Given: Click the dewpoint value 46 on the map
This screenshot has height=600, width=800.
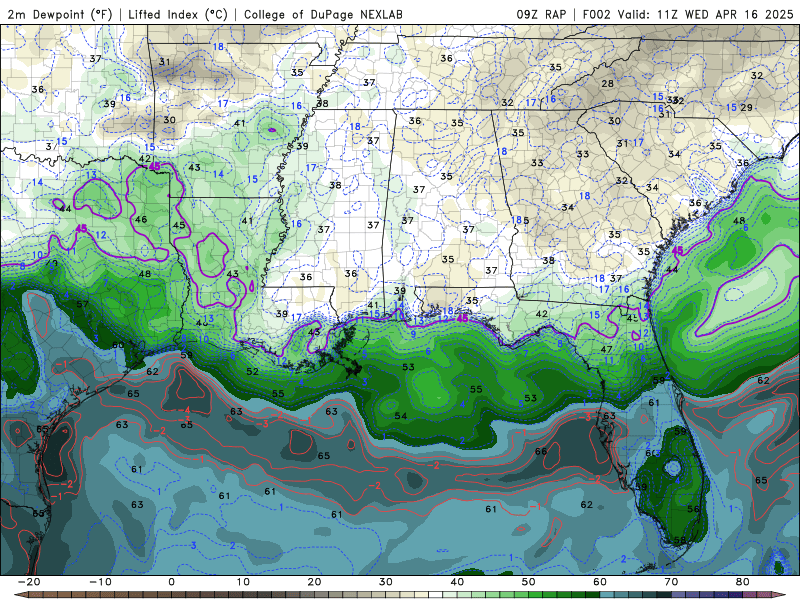Looking at the screenshot, I should 141,219.
